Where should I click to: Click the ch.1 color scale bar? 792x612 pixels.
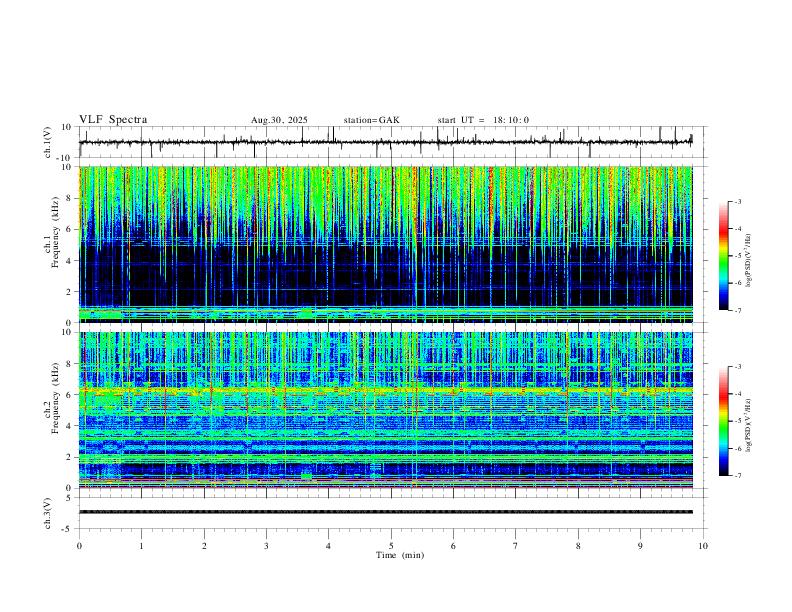(724, 255)
